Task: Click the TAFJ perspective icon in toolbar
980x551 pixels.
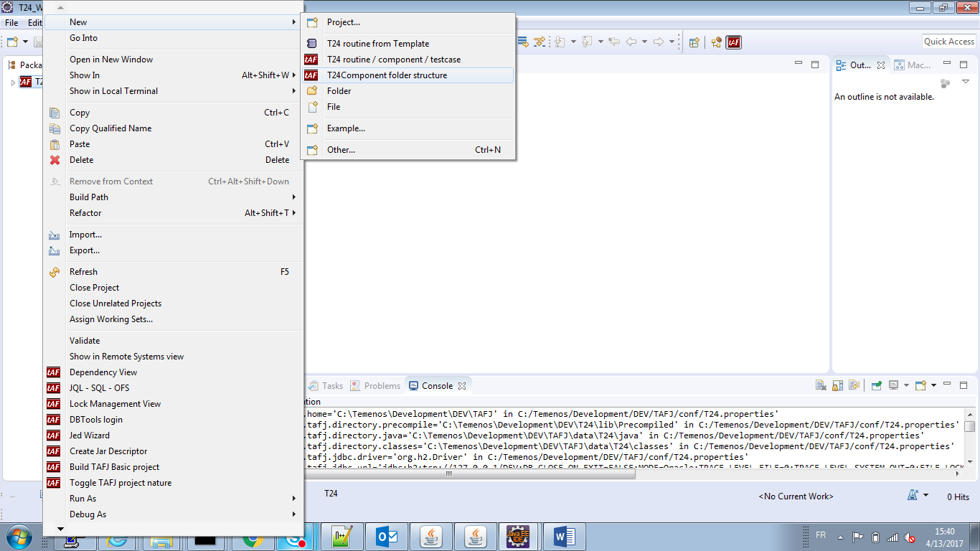Action: [733, 42]
